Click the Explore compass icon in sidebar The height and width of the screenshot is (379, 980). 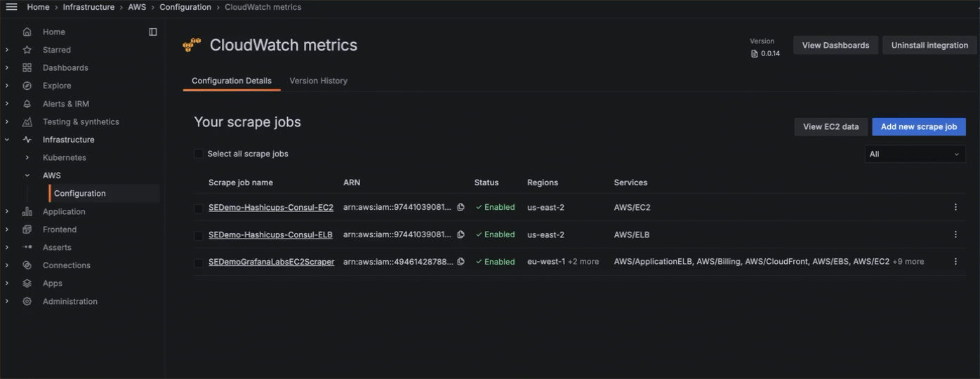pyautogui.click(x=27, y=86)
